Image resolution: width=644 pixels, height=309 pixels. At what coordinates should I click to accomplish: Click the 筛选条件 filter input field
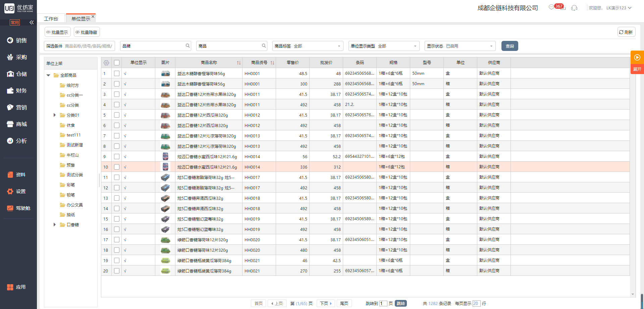click(89, 46)
